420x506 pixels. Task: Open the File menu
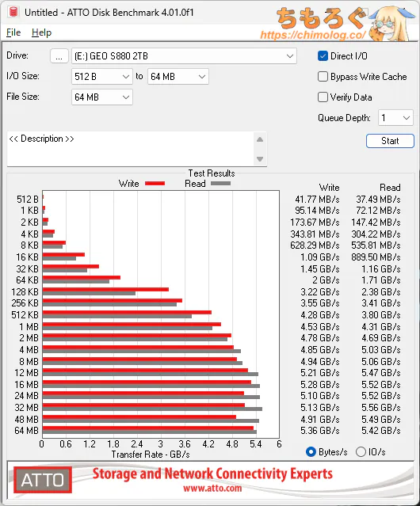coord(13,32)
